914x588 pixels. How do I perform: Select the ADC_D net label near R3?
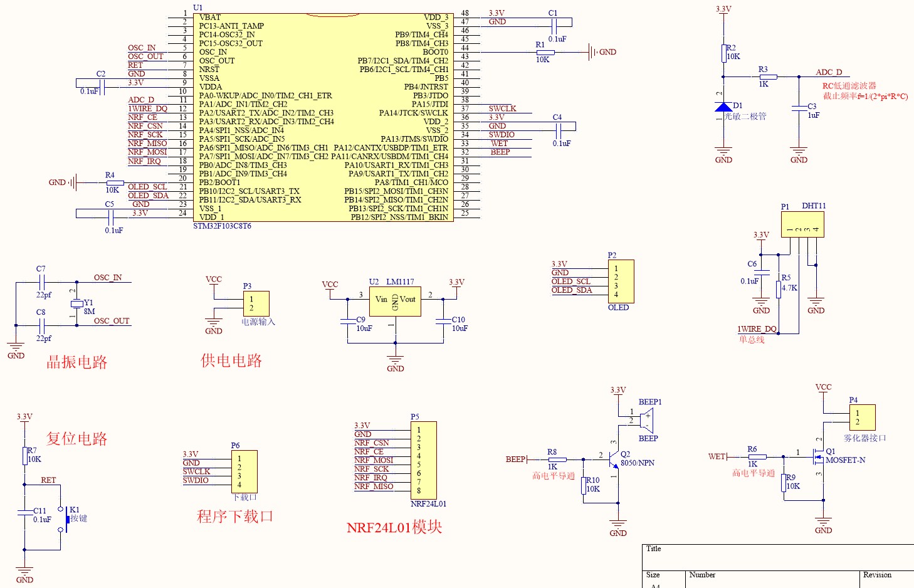coord(829,72)
